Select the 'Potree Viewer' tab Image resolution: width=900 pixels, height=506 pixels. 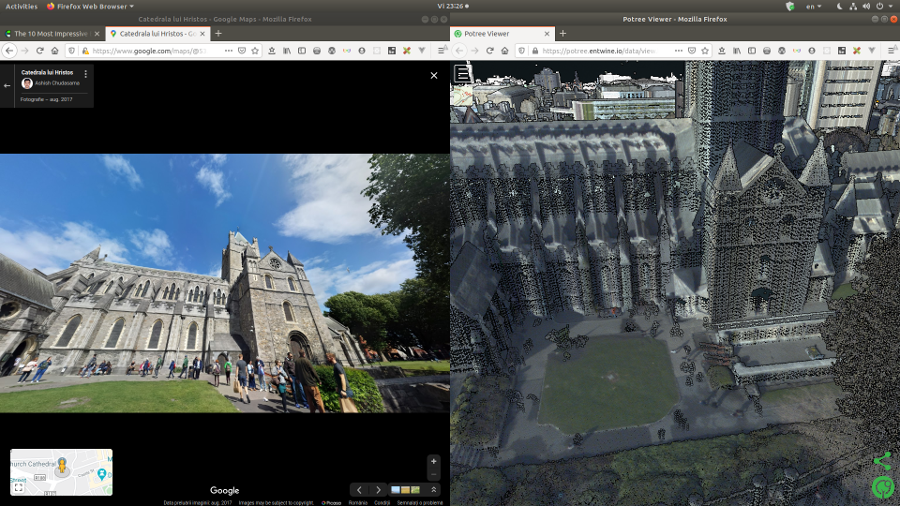click(502, 34)
